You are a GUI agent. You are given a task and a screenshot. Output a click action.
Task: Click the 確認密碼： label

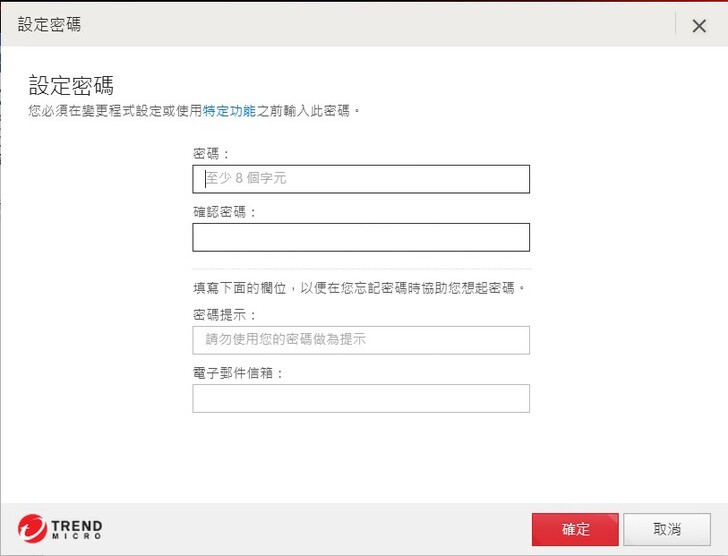tap(225, 212)
